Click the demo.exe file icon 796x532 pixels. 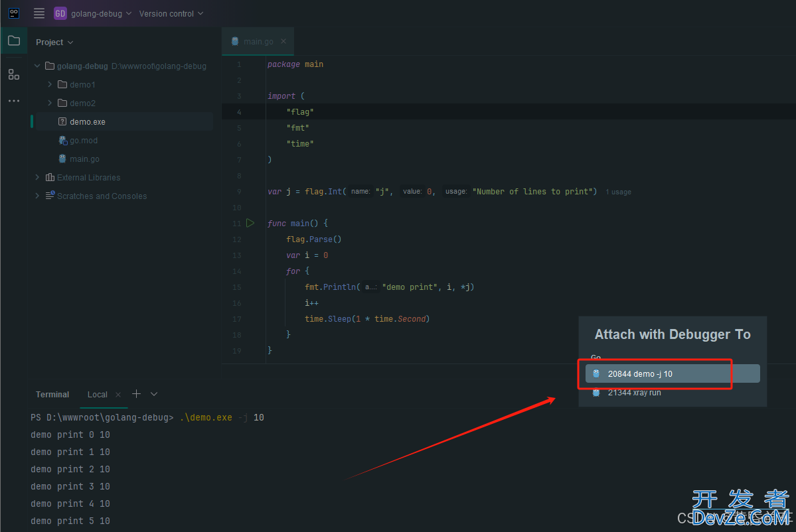point(62,121)
